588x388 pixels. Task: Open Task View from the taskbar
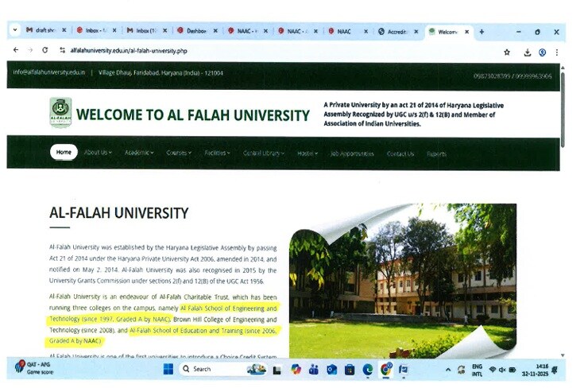click(x=277, y=371)
